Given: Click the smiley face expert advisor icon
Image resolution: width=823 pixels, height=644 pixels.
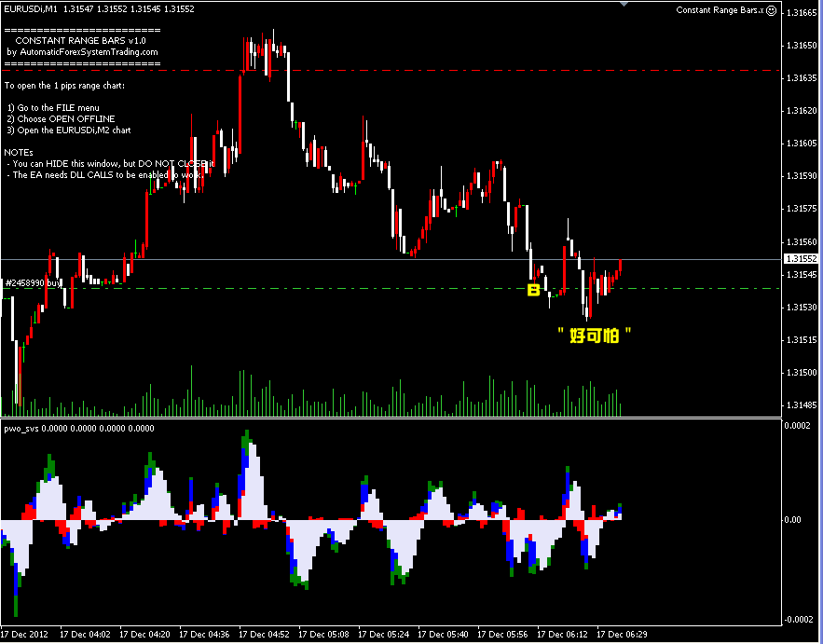Looking at the screenshot, I should point(771,10).
